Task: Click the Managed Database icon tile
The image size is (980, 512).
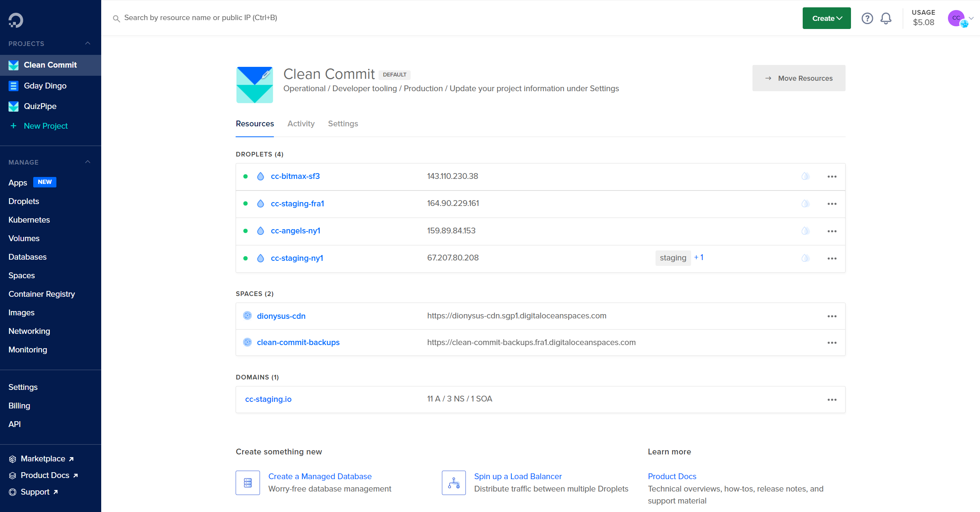Action: click(x=248, y=483)
